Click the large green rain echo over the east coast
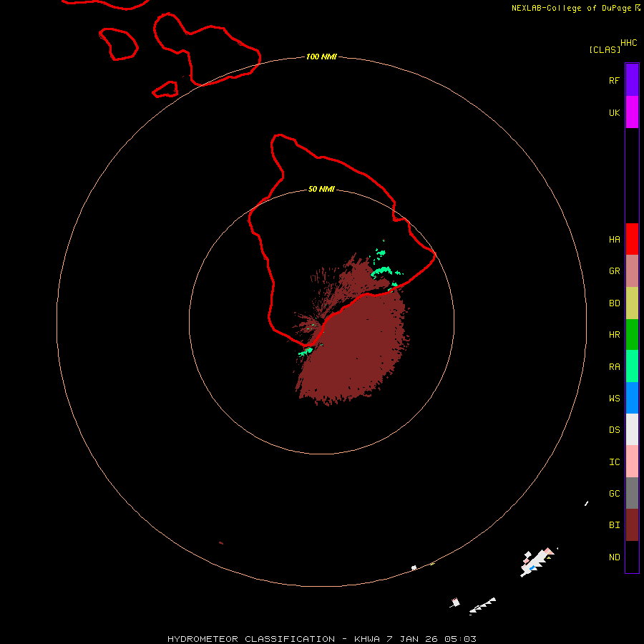The image size is (644, 644). pos(382,271)
